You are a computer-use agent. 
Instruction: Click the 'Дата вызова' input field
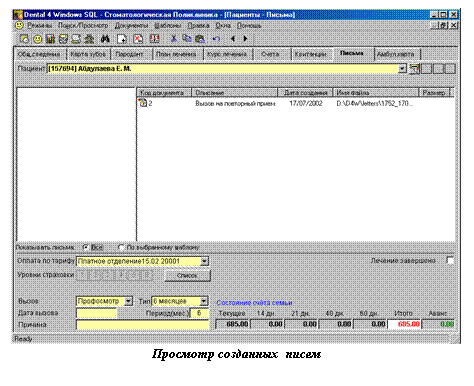point(96,313)
